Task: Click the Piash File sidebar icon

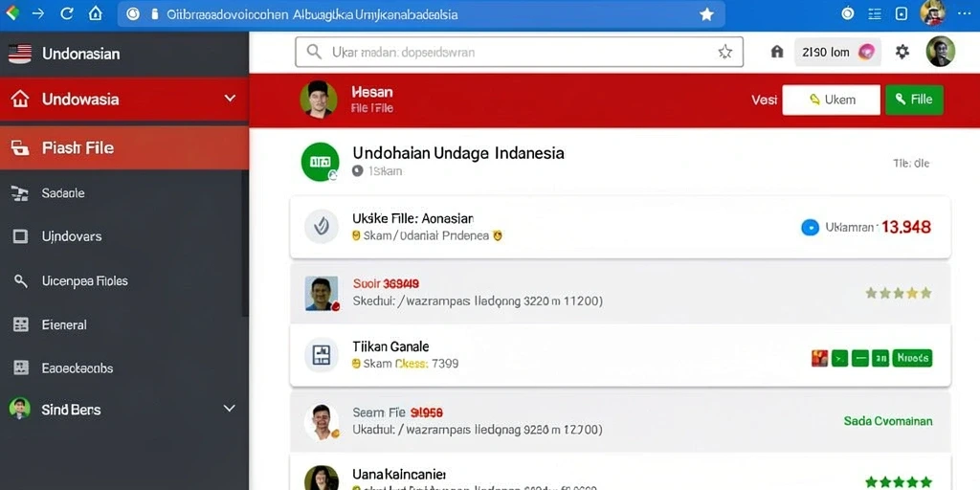Action: click(20, 148)
